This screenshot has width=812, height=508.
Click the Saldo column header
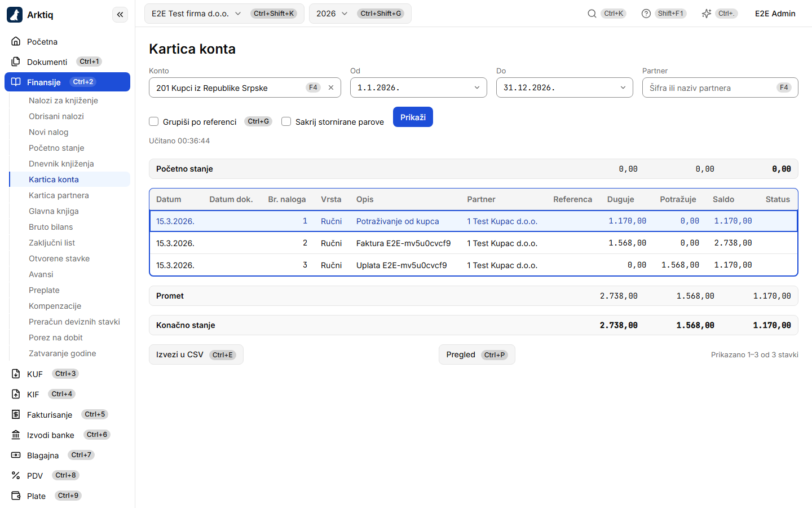723,199
